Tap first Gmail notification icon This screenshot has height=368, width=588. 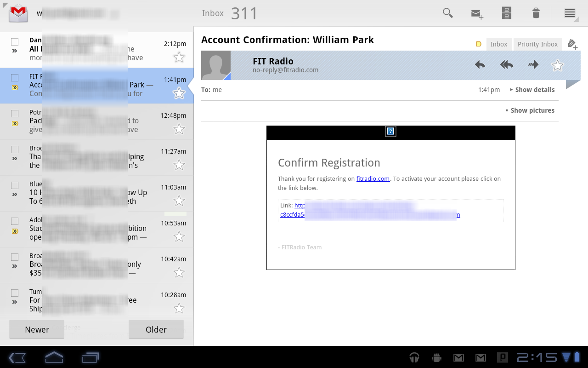coord(458,357)
